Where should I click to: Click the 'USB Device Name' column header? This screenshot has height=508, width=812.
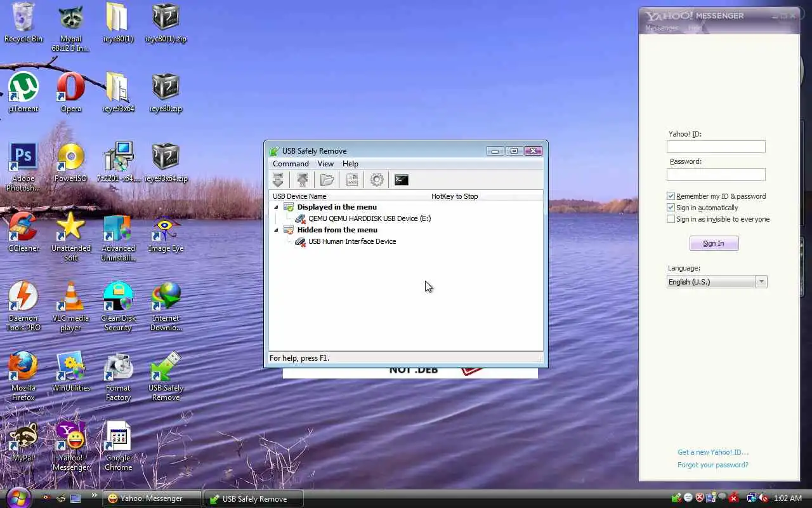click(x=299, y=196)
